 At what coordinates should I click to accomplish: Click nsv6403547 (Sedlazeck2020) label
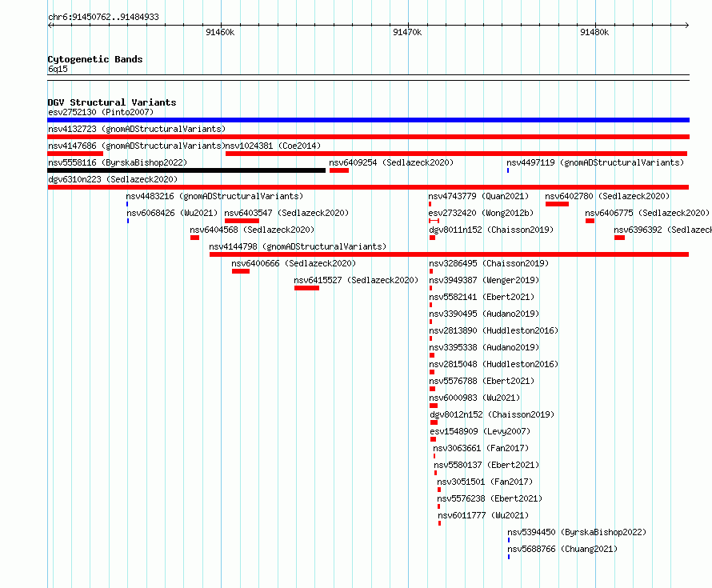point(286,213)
